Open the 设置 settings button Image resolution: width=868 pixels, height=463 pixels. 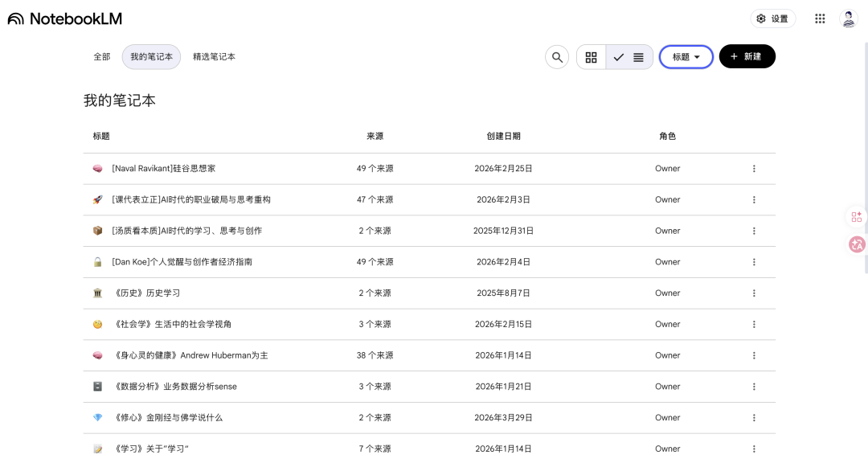[773, 18]
